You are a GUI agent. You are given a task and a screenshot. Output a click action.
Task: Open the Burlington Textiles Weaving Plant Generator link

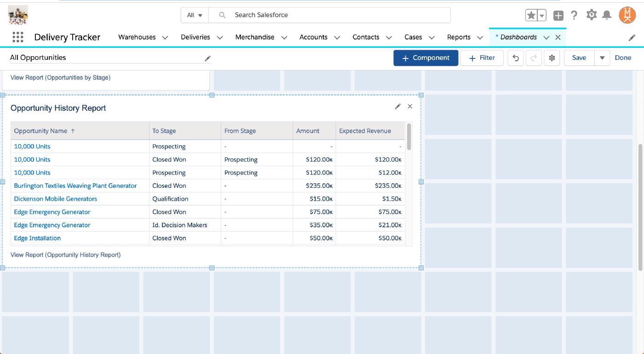pos(75,186)
